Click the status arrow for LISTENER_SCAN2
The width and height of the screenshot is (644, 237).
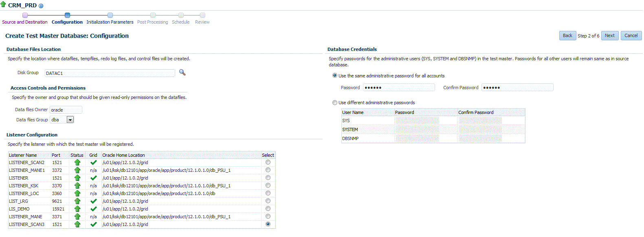(77, 162)
